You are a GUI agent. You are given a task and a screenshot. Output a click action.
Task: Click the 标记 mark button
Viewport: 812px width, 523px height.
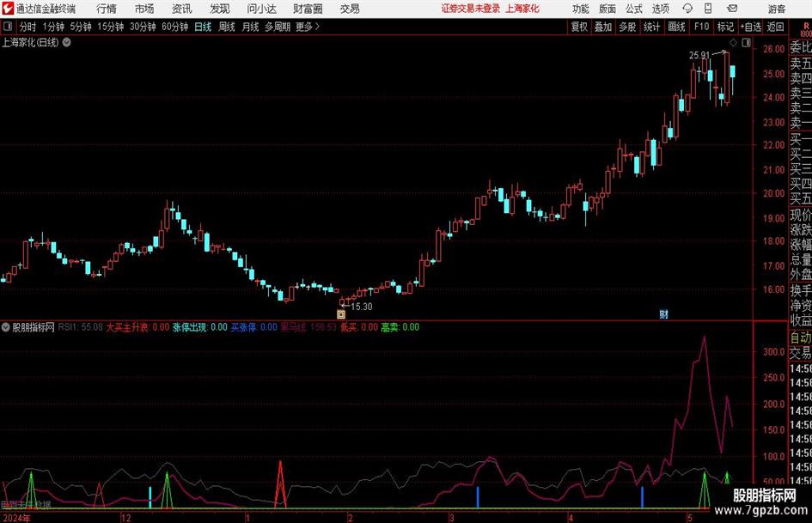click(x=725, y=27)
